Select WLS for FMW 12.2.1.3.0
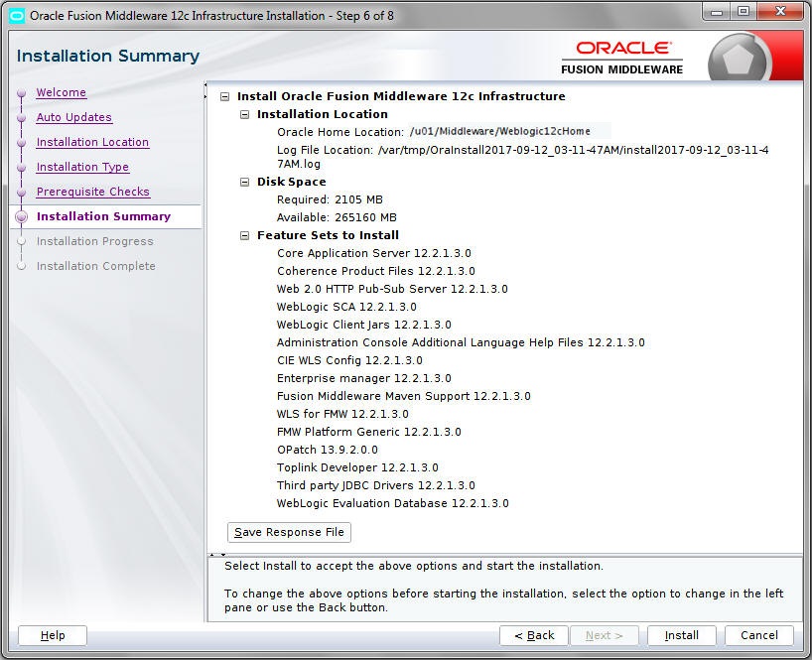 [x=342, y=414]
